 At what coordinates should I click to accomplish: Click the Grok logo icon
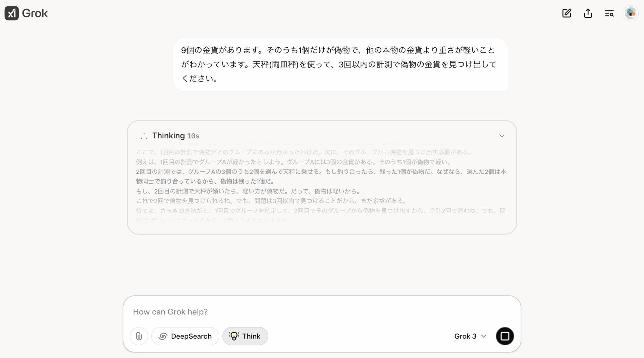point(12,13)
